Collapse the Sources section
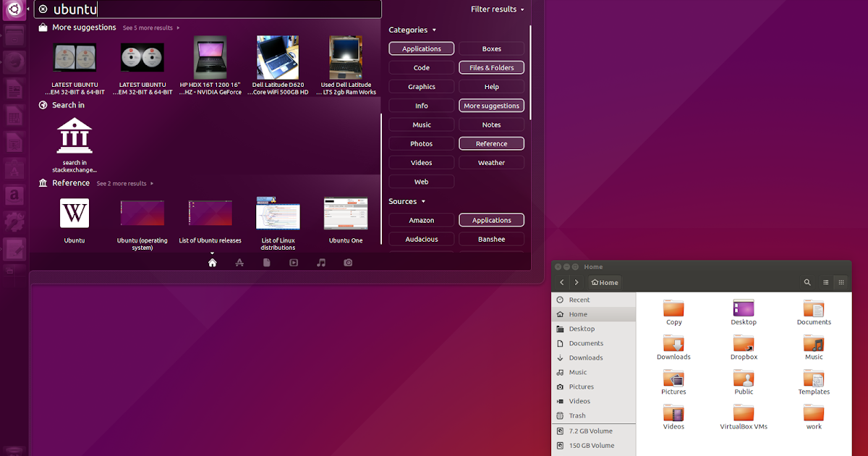The width and height of the screenshot is (868, 456). tap(407, 201)
